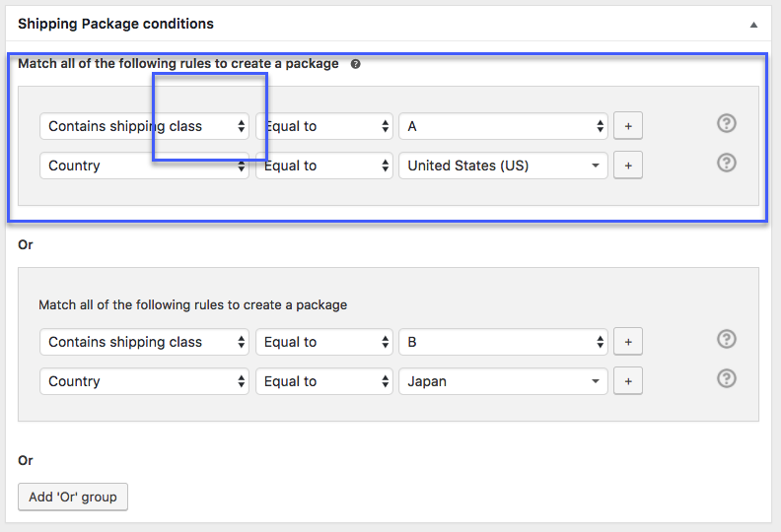Collapse the Shipping Package conditions panel

[x=753, y=25]
